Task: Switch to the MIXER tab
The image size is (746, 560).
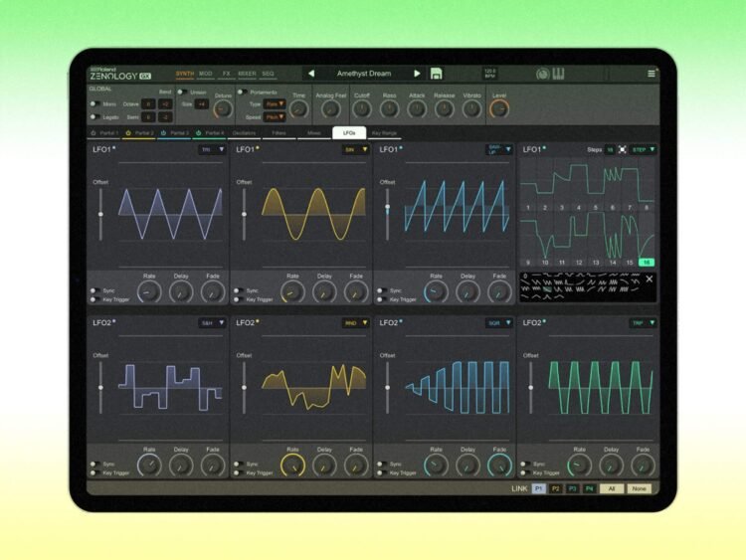Action: tap(247, 74)
